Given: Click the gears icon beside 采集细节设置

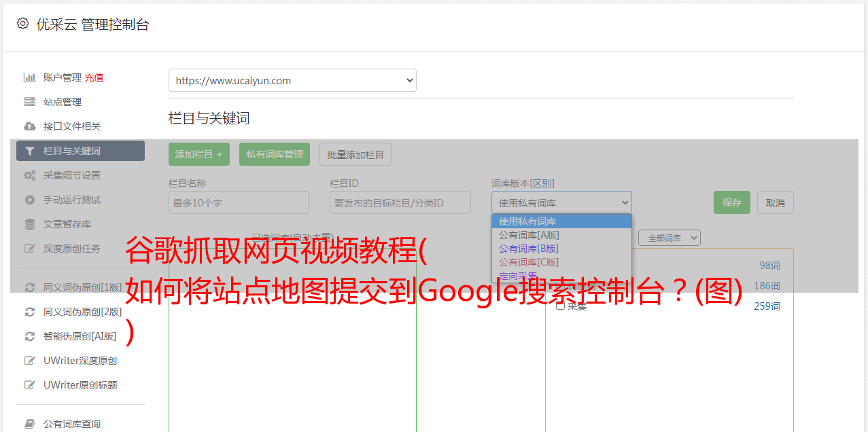Looking at the screenshot, I should click(30, 175).
